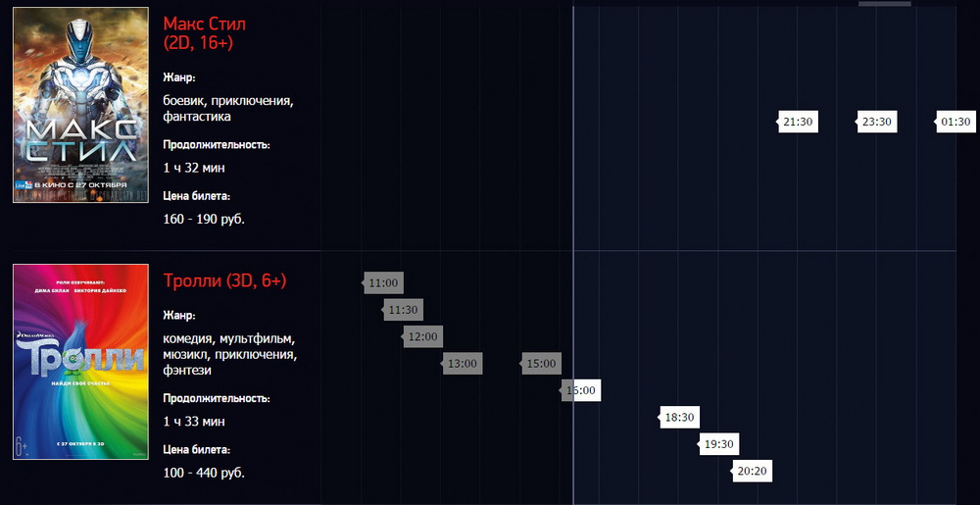
Task: Book the 18:30 Тролли showing
Action: (679, 418)
